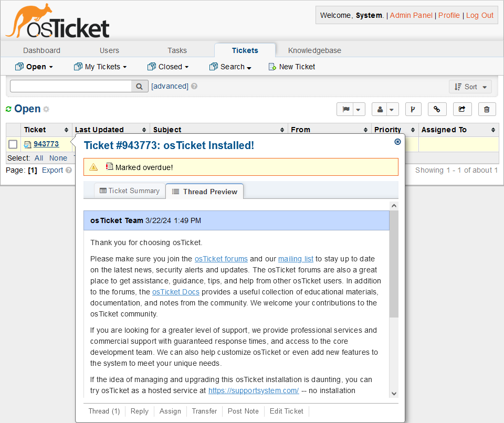Open the mailing list link
The width and height of the screenshot is (504, 423).
[296, 259]
